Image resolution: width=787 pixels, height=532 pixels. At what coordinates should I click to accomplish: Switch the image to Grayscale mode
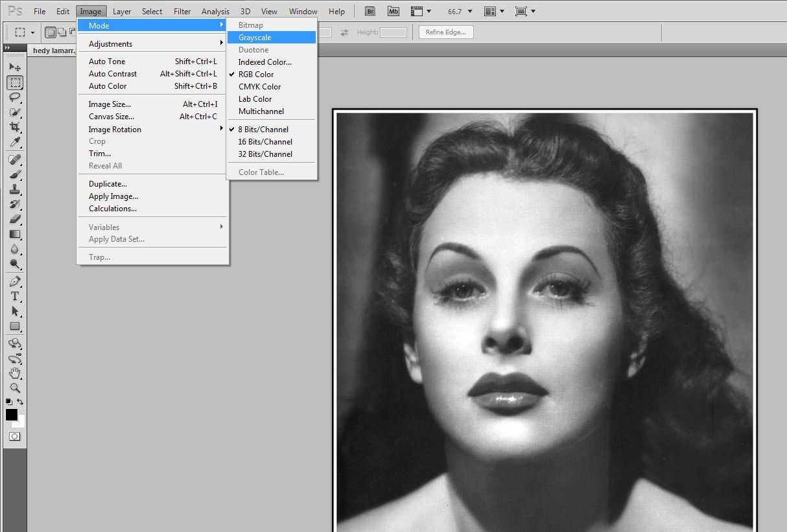pos(255,38)
